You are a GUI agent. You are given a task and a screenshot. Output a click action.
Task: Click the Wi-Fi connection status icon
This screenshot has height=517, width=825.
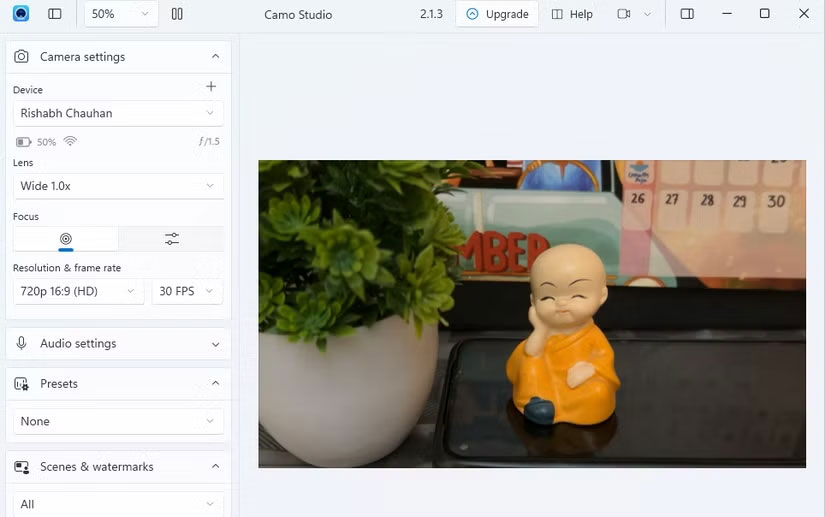point(70,142)
